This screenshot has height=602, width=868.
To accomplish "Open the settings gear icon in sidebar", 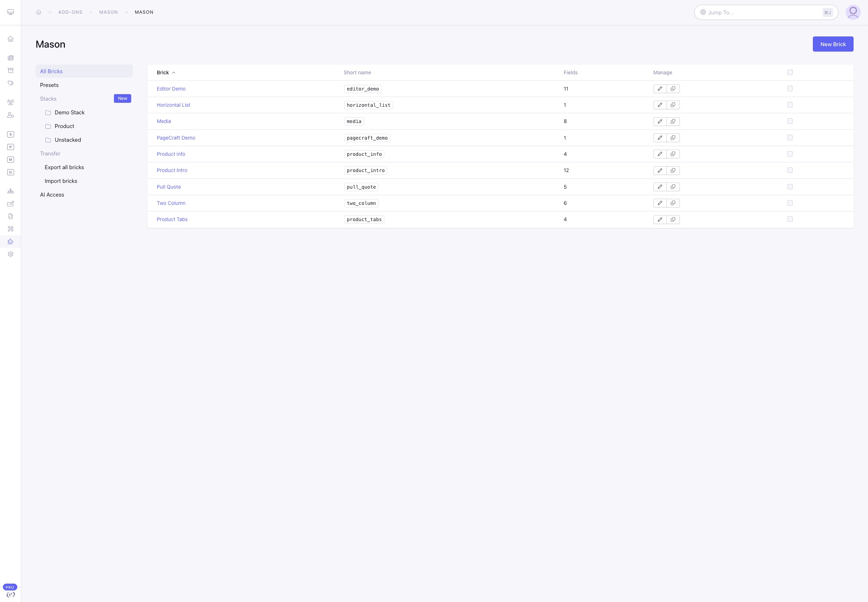I will (x=10, y=254).
